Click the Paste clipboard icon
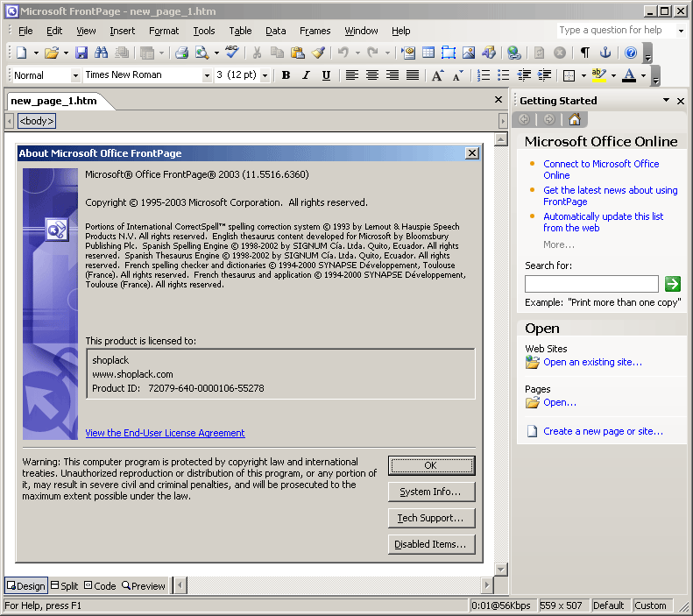The image size is (693, 616). (298, 53)
